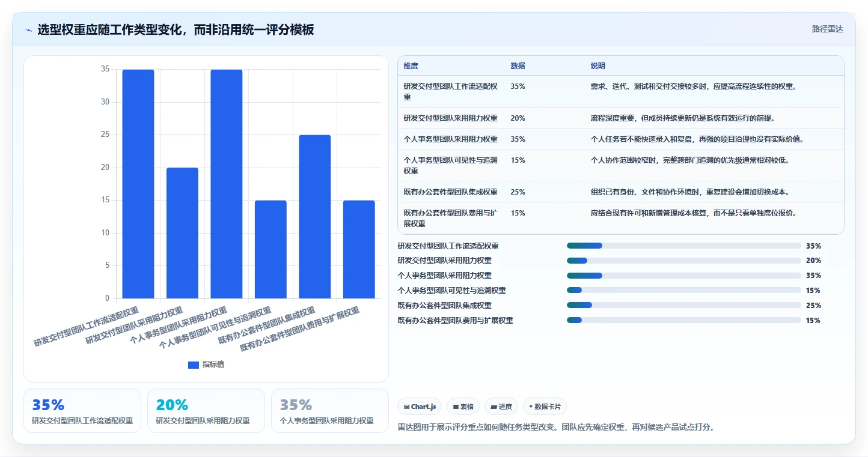Select the 表格 chip
Screen dimensions: 868x457
pyautogui.click(x=463, y=407)
